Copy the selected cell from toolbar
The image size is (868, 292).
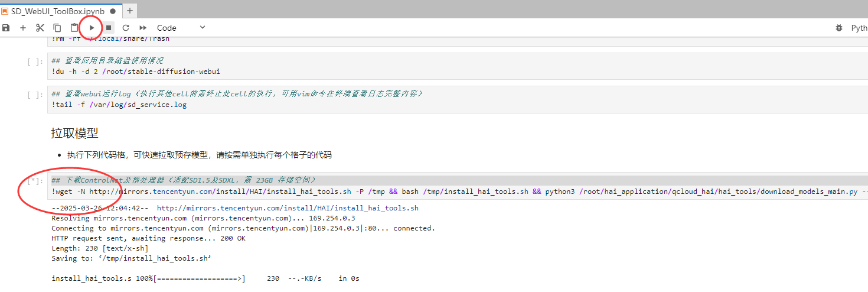57,28
